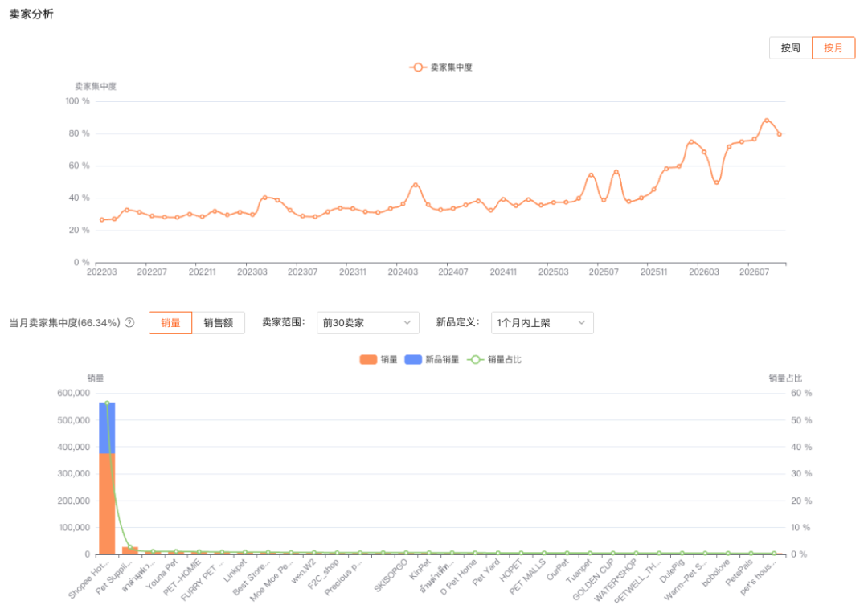The width and height of the screenshot is (868, 605).
Task: Click the 202203 x-axis label
Action: 102,272
